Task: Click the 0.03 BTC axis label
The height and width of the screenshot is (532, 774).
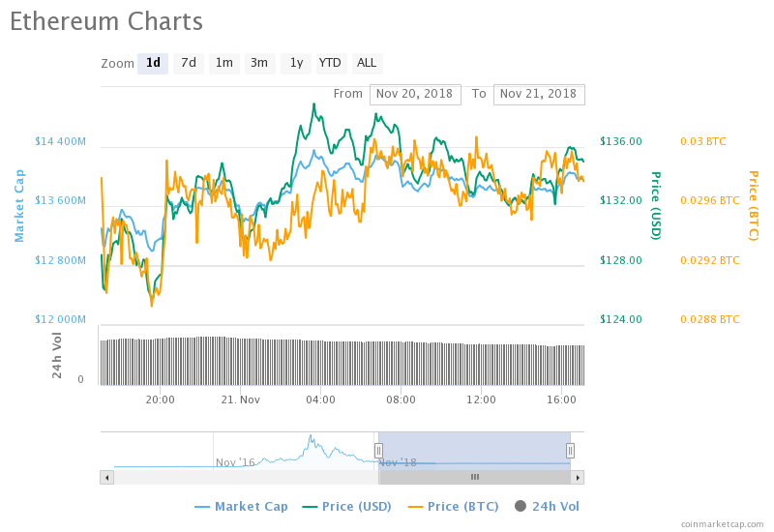Action: [x=703, y=141]
